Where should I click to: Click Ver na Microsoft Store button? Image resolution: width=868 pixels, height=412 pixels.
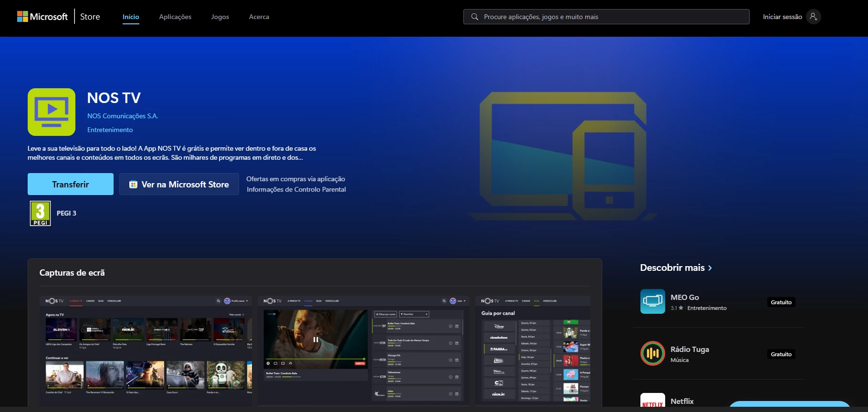(x=179, y=185)
